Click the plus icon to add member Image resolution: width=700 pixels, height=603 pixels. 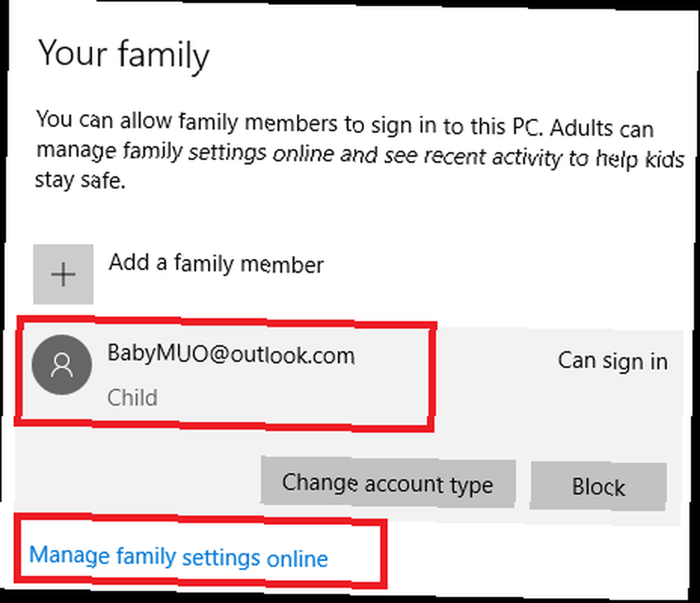tap(63, 274)
